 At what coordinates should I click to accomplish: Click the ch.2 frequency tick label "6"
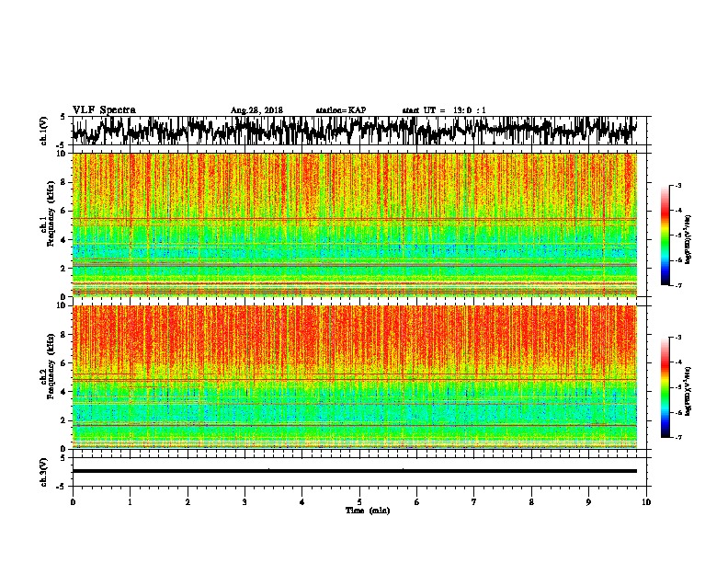pyautogui.click(x=64, y=363)
